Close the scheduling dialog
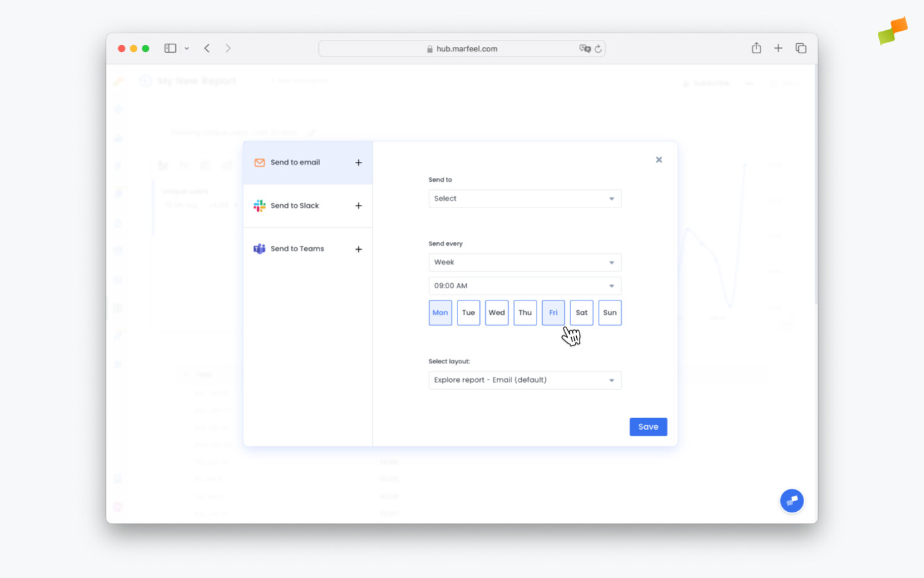 click(x=659, y=159)
